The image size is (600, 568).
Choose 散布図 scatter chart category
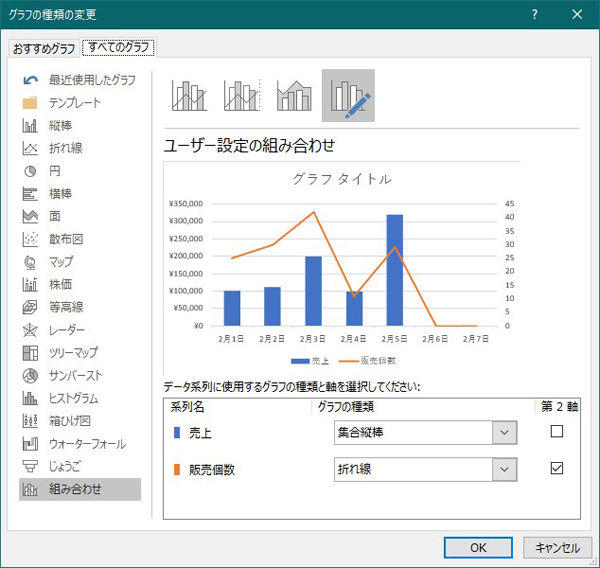pos(66,239)
